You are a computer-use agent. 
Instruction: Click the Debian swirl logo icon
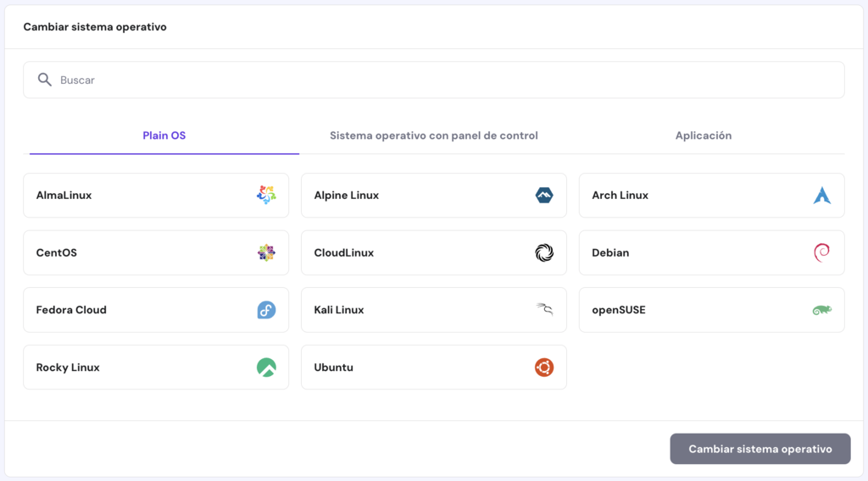821,252
